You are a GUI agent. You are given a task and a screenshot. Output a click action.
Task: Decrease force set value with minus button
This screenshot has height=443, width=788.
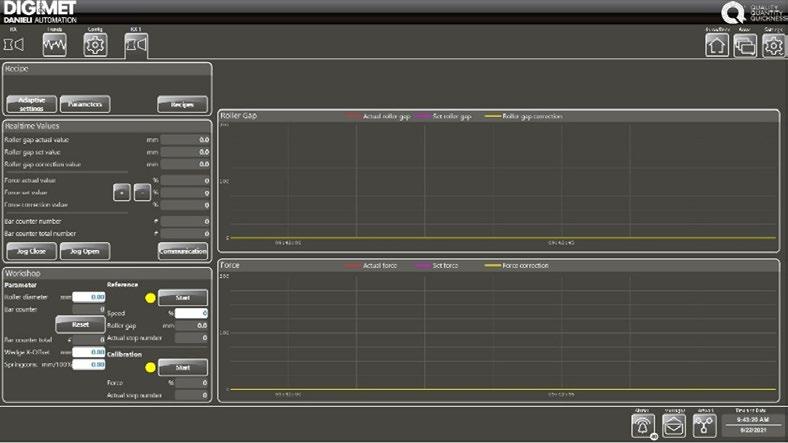142,192
